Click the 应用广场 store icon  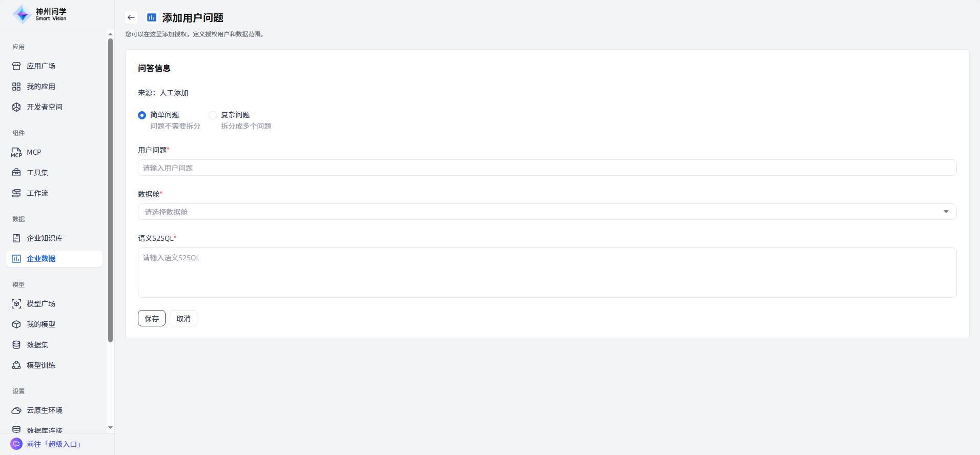[16, 66]
